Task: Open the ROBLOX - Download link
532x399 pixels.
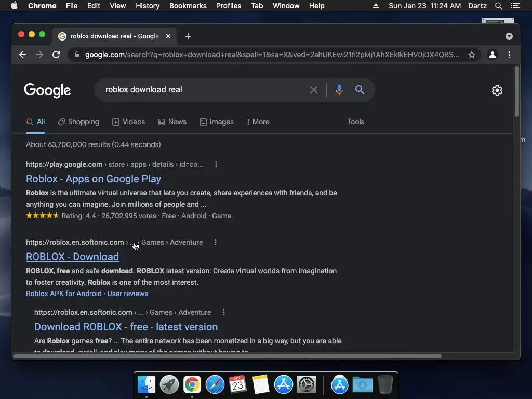Action: pos(72,257)
